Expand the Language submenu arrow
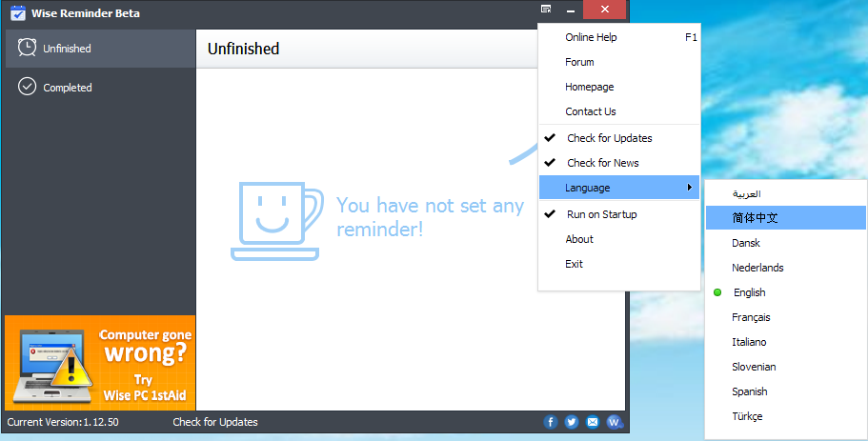868x441 pixels. click(x=689, y=187)
